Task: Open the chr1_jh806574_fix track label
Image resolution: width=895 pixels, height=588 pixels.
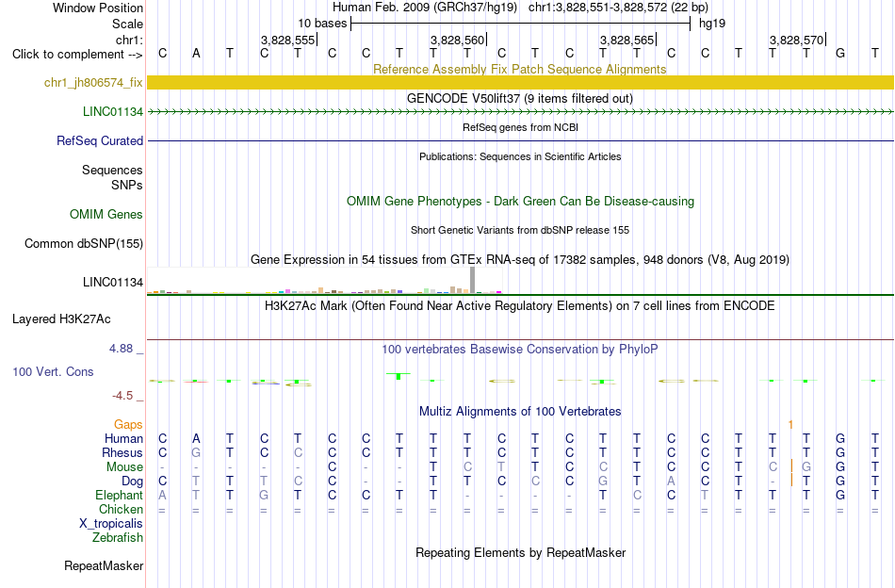Action: [93, 82]
